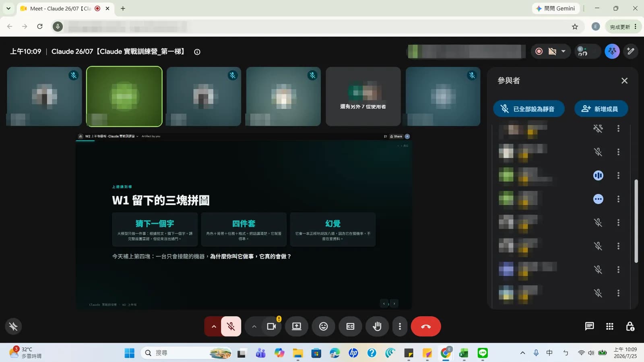
Task: Open video settings caret beside camera
Action: pos(254,327)
